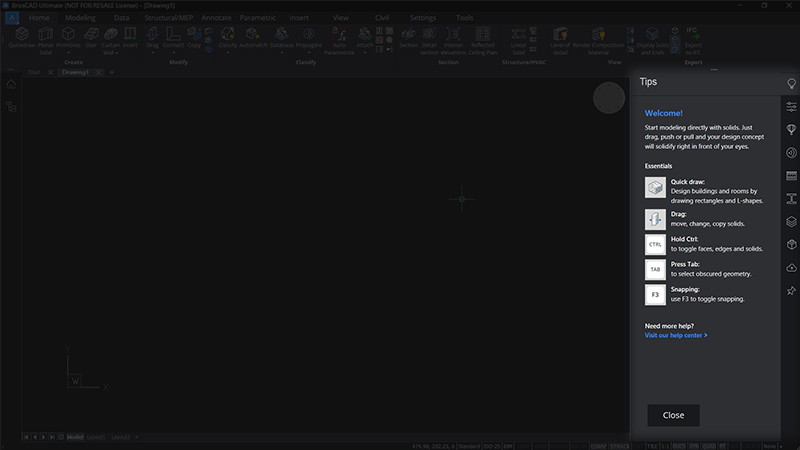Toggle STRACK in status bar
The height and width of the screenshot is (450, 800).
620,446
